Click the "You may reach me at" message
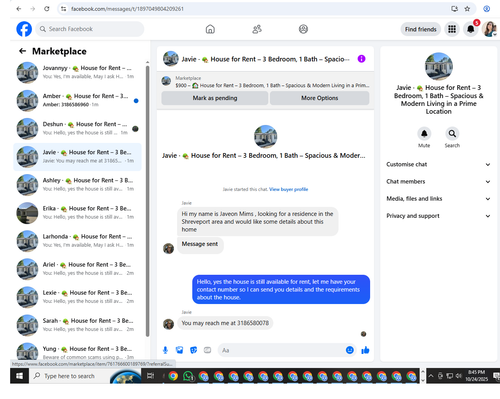The image size is (500, 399). (x=225, y=323)
